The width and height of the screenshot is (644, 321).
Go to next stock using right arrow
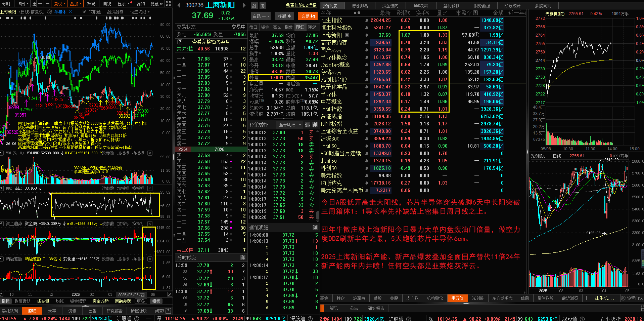click(x=244, y=5)
